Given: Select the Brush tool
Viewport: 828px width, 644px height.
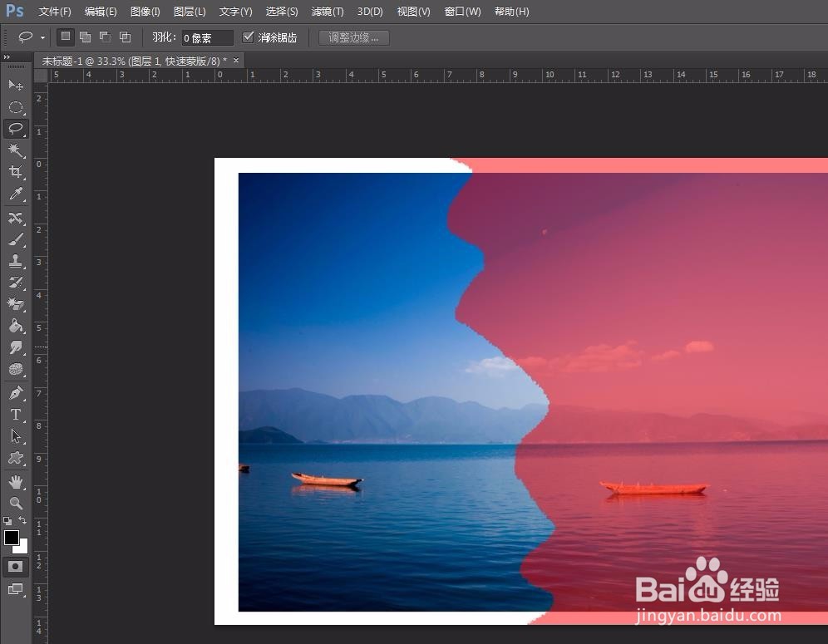Looking at the screenshot, I should coord(16,239).
